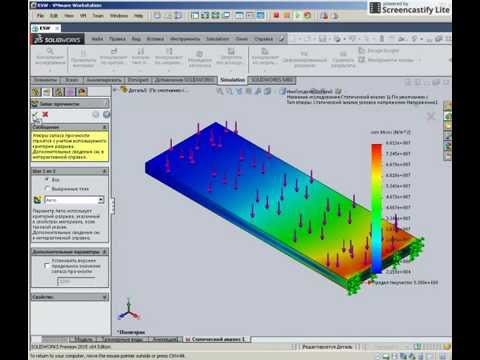Switch to the Эскиз CommandManager tab
Screen dimensions: 480x360
click(71, 80)
